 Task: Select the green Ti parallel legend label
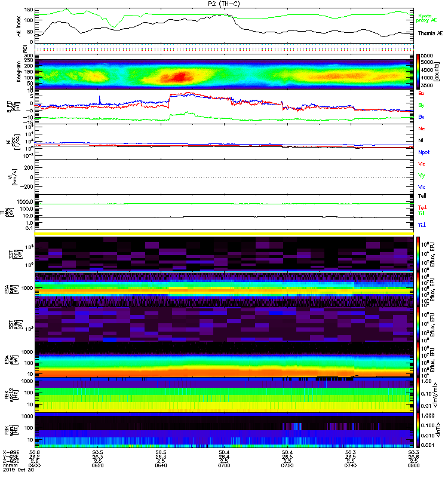pyautogui.click(x=421, y=213)
